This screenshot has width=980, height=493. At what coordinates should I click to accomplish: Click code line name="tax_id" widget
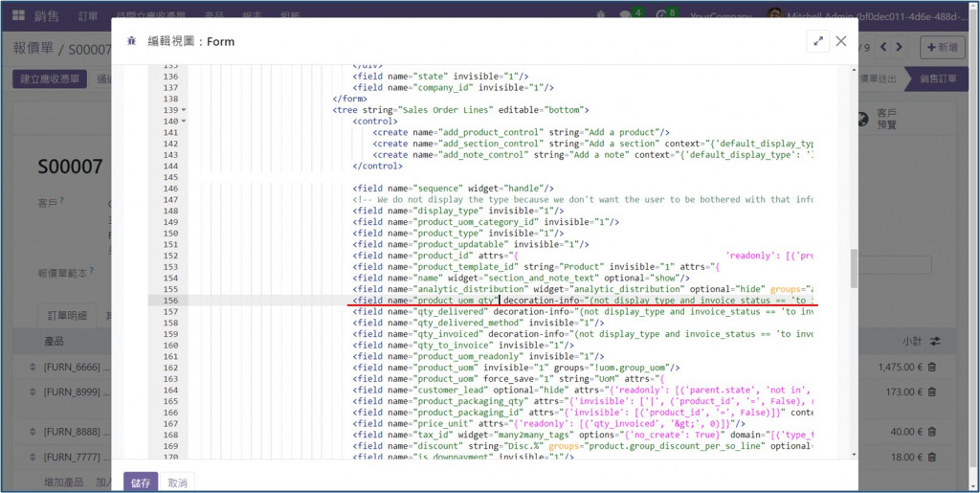pos(583,435)
